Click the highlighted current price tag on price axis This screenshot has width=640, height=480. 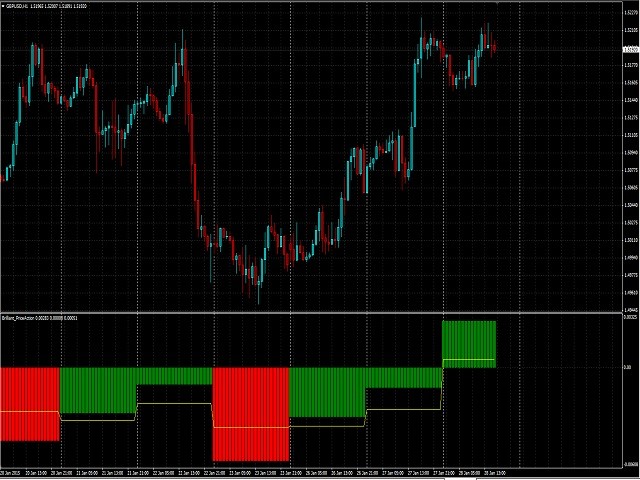(x=631, y=49)
